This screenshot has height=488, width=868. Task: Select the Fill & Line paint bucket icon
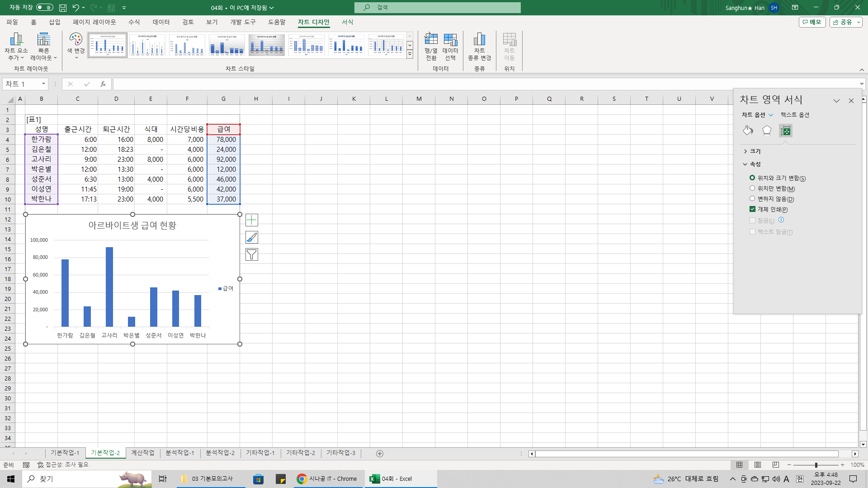pyautogui.click(x=748, y=131)
